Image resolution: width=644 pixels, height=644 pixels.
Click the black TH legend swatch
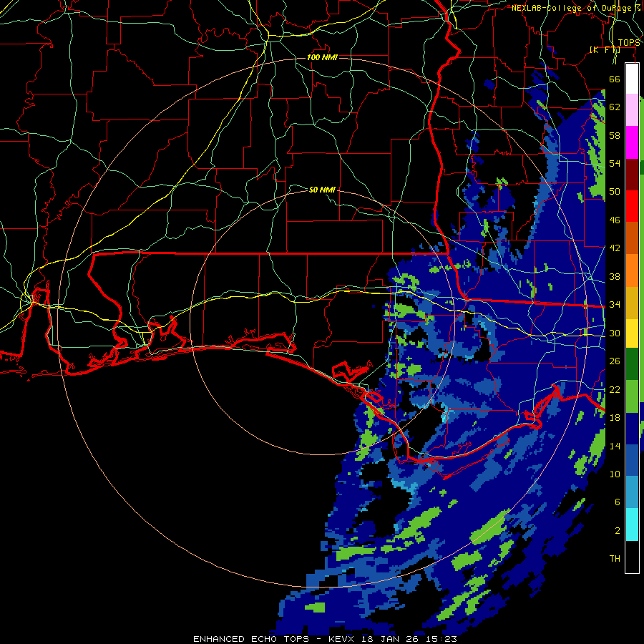click(632, 557)
